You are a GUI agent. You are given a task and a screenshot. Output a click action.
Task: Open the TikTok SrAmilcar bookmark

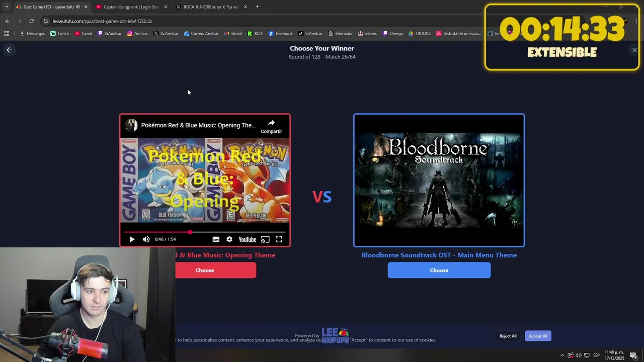pyautogui.click(x=310, y=34)
